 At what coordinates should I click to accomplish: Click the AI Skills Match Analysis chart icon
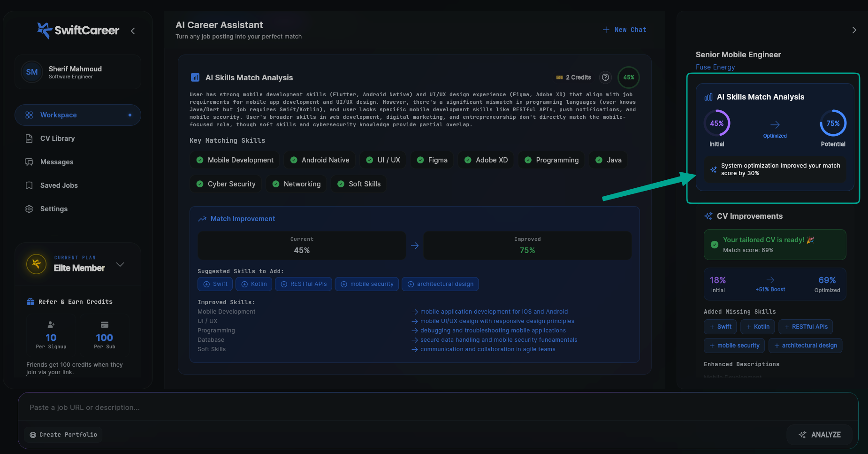pyautogui.click(x=195, y=77)
